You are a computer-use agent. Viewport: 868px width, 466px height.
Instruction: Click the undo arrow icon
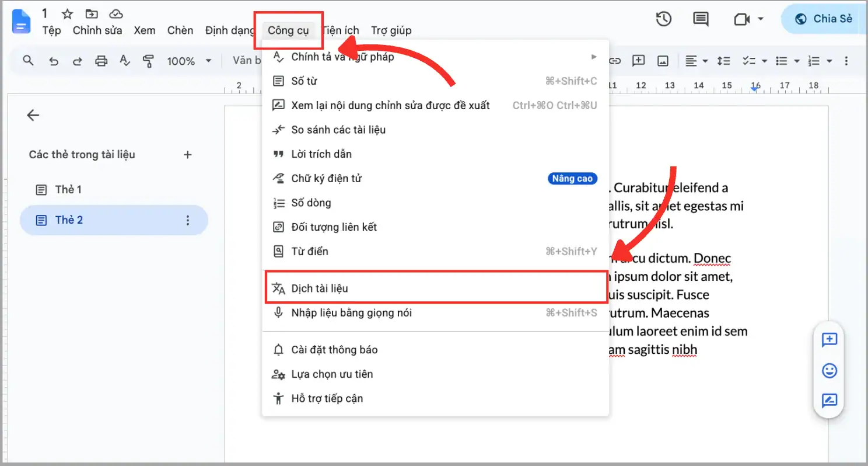point(54,61)
